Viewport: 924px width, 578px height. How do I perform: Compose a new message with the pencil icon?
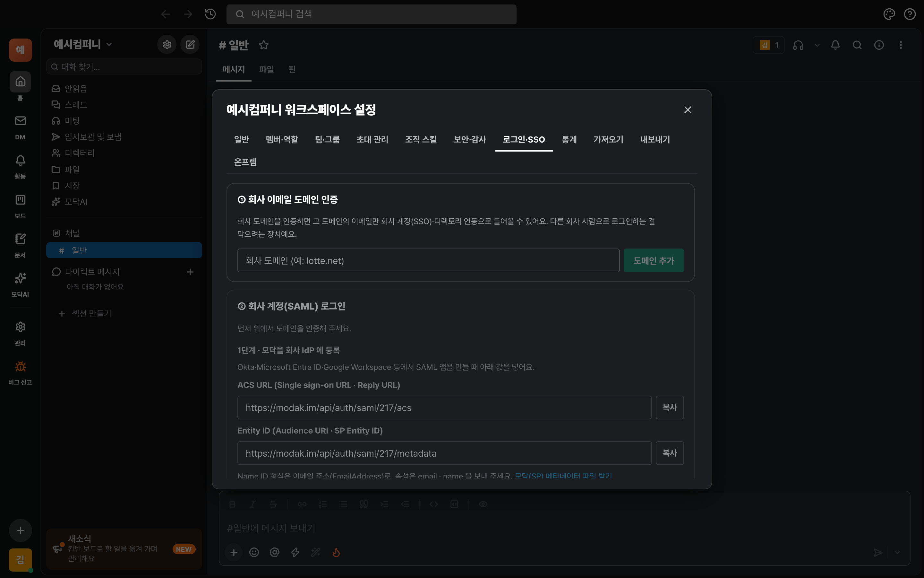tap(190, 45)
